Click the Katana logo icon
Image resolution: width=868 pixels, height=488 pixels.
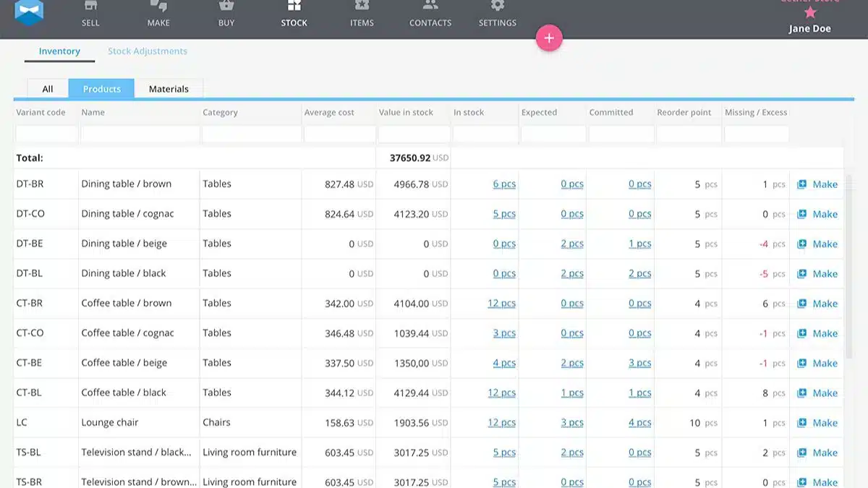point(29,12)
